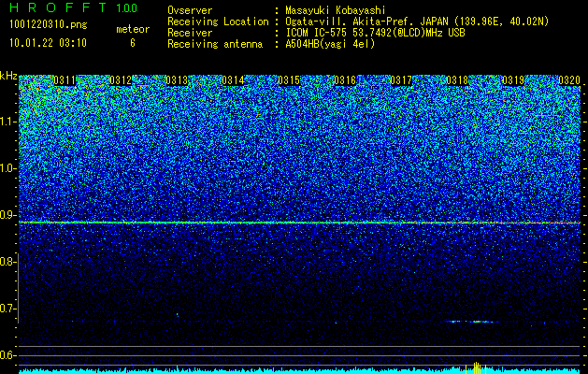Click the 0316 time marker

point(345,80)
